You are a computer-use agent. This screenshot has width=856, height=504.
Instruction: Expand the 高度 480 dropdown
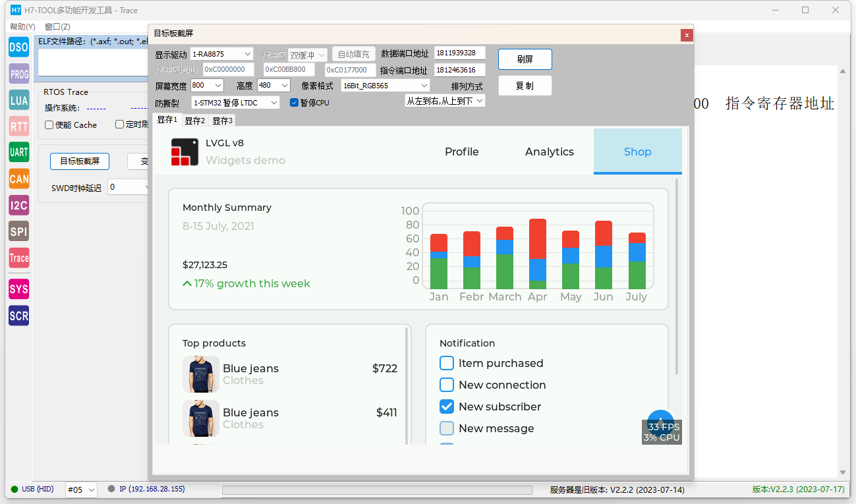pos(273,86)
